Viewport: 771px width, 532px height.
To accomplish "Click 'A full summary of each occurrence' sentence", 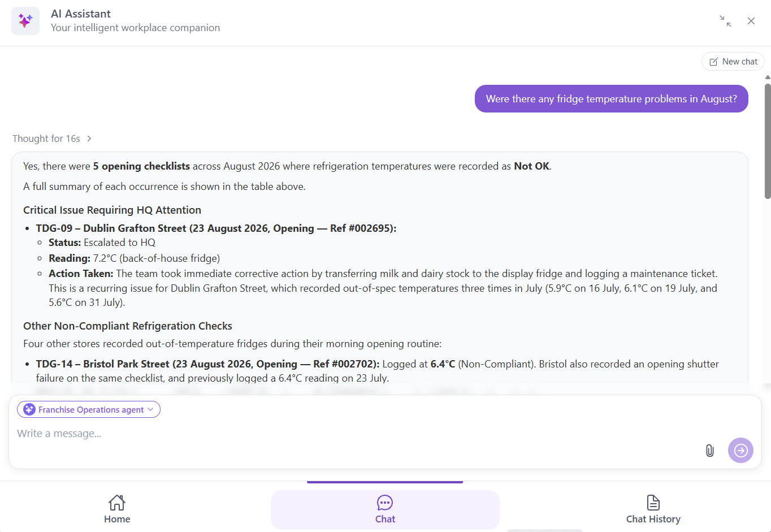I will [164, 187].
